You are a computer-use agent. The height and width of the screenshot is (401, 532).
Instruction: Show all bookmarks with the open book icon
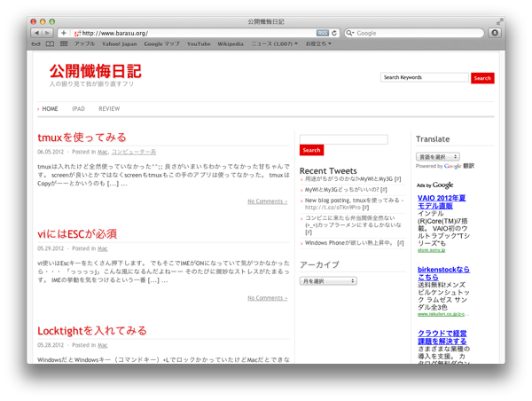click(50, 43)
